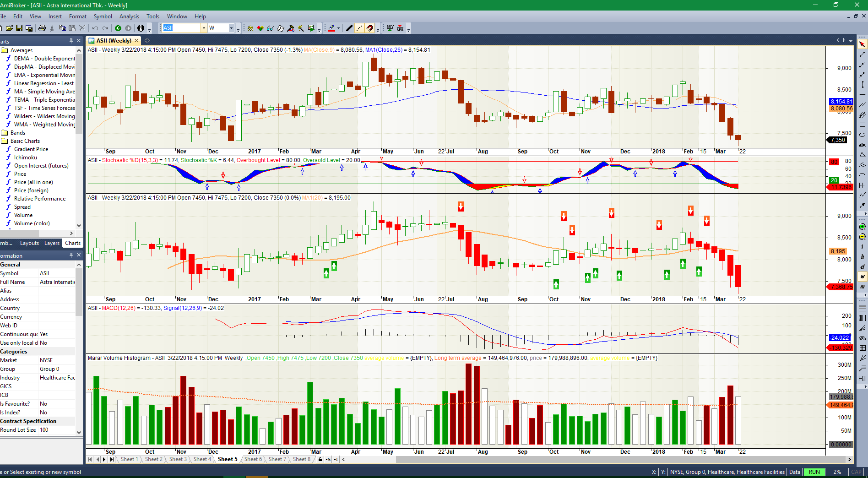Viewport: 868px width, 478px height.
Task: Undo the last action
Action: [x=95, y=28]
